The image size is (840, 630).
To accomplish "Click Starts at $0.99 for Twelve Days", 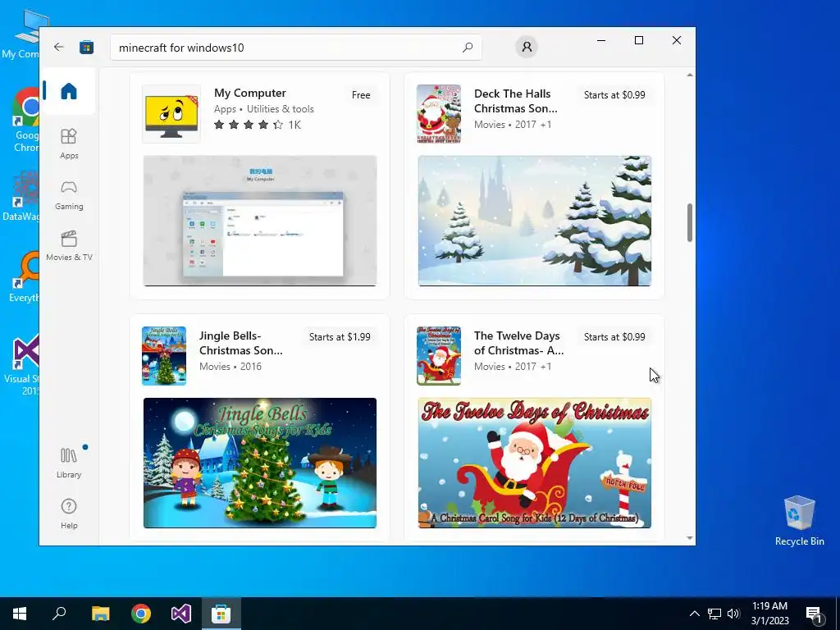I will (614, 337).
